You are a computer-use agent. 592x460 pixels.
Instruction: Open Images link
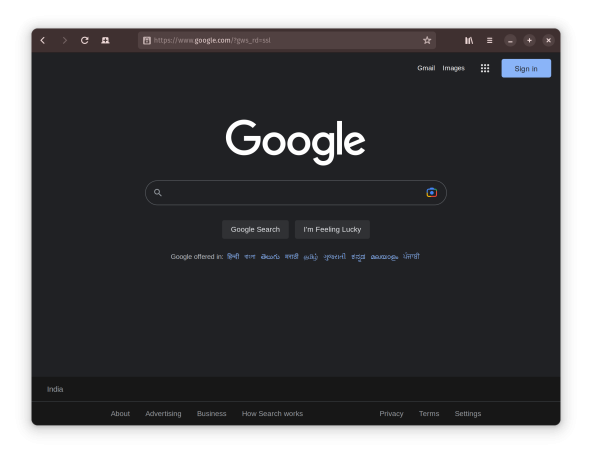[x=453, y=68]
